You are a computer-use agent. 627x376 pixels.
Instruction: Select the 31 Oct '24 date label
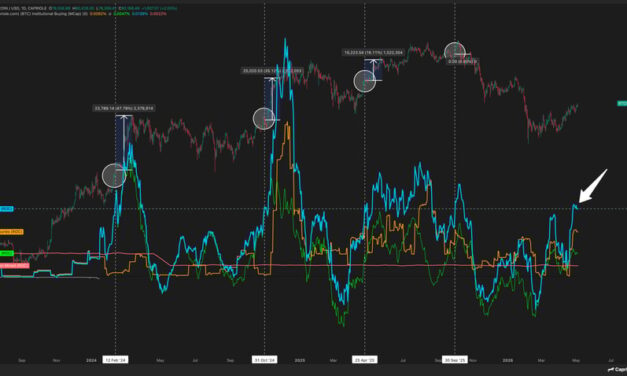[264, 360]
